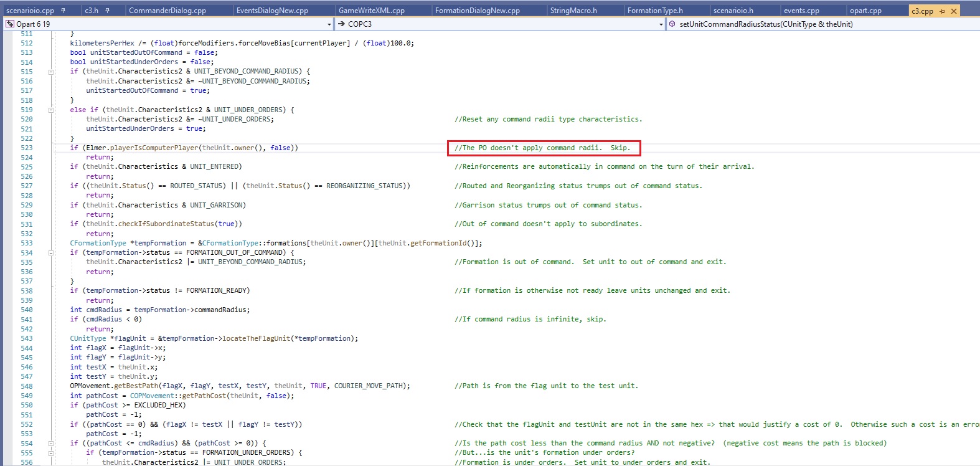Click the method icon beside setUnitCommandRadiusStatus
The width and height of the screenshot is (980, 466).
coord(672,24)
